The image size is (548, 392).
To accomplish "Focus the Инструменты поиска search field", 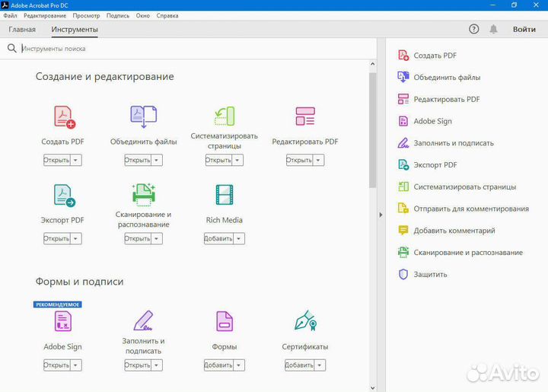I will [196, 48].
